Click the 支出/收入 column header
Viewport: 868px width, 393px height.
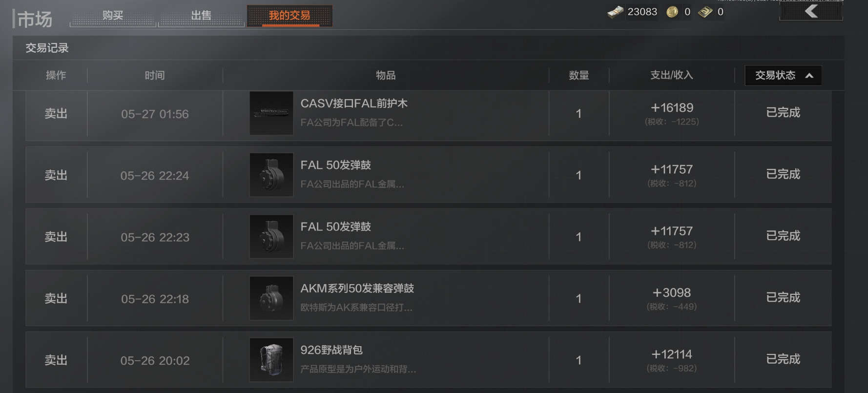(x=672, y=75)
